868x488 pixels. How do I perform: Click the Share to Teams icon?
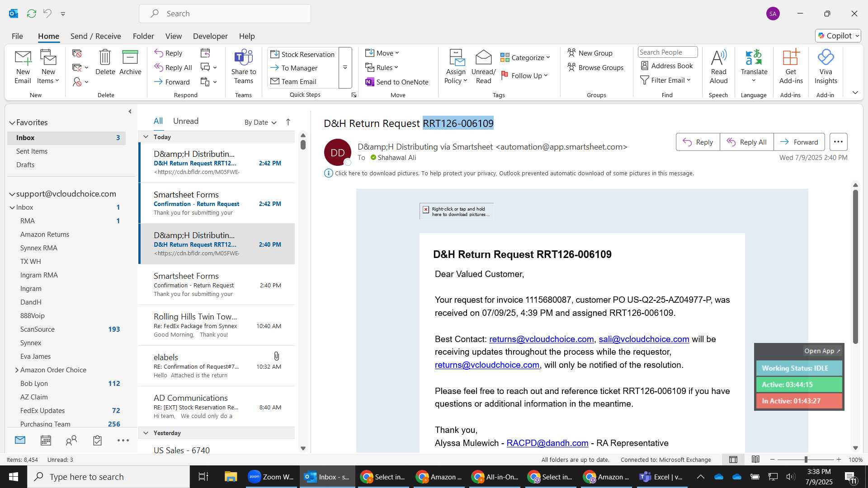tap(244, 67)
